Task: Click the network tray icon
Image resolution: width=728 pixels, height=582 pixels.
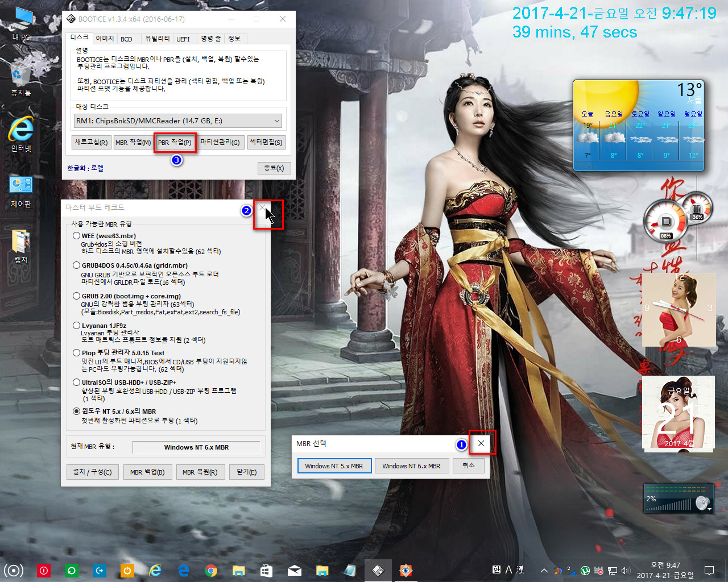Action: pos(612,571)
